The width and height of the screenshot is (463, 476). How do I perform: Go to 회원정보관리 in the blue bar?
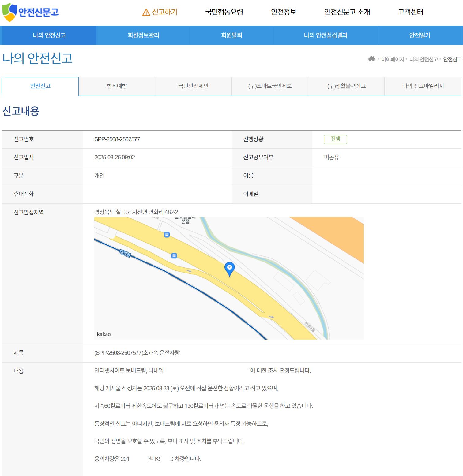point(143,35)
